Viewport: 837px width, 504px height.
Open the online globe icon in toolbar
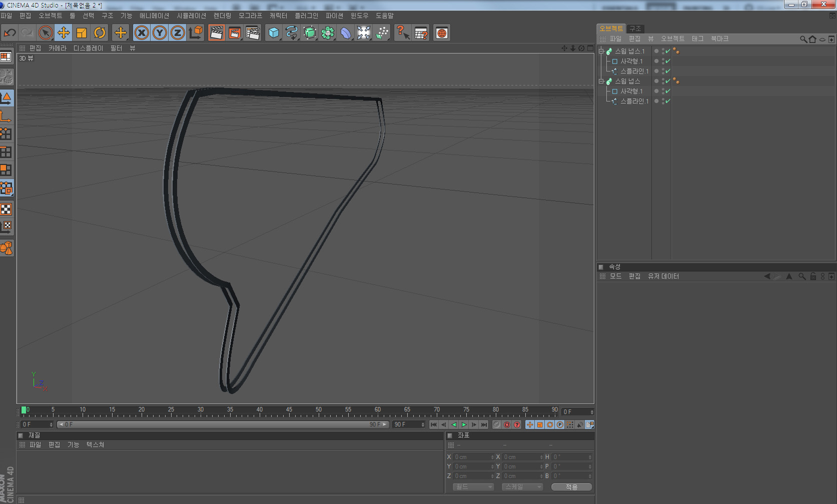tap(442, 33)
